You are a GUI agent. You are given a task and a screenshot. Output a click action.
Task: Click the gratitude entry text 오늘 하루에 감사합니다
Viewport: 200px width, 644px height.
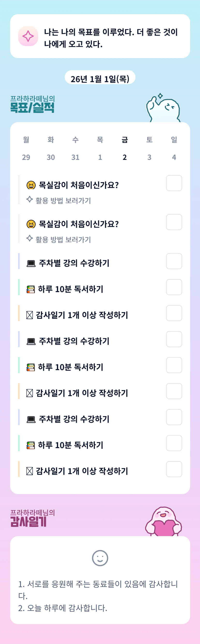(67, 608)
